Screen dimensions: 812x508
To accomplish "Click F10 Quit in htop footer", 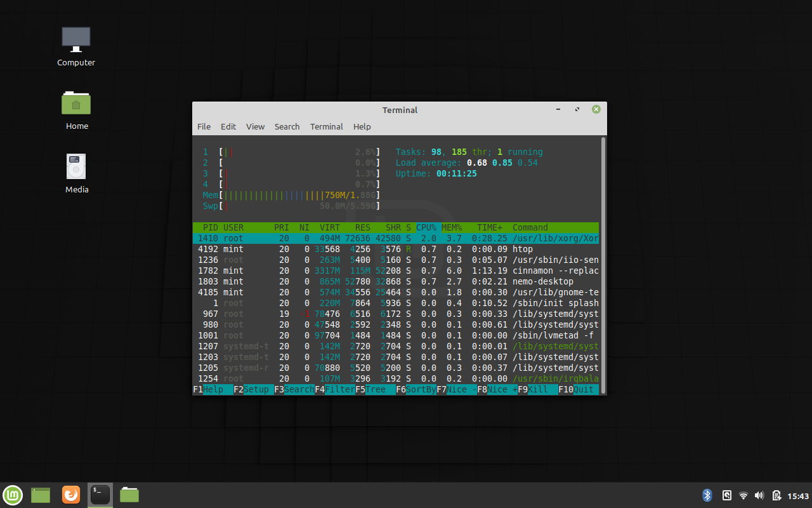I will (x=579, y=389).
